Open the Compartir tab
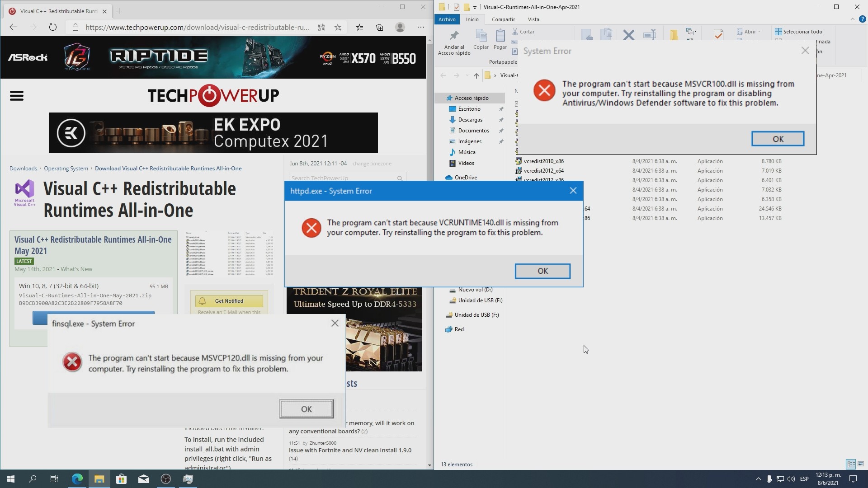Viewport: 868px width, 488px height. (503, 19)
